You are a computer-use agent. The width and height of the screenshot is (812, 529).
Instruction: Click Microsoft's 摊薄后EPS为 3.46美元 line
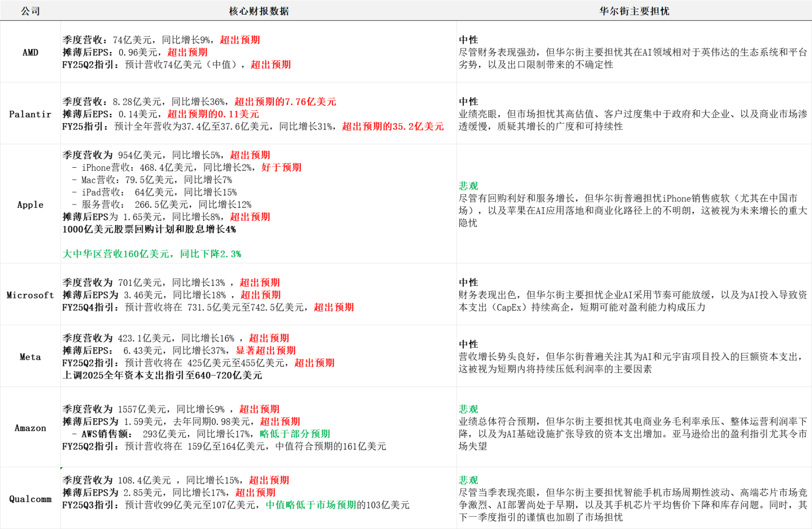coord(172,295)
